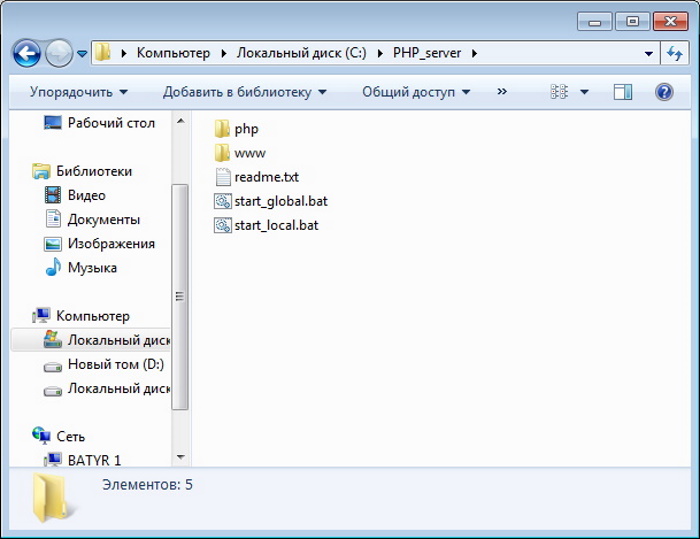This screenshot has height=539, width=700.
Task: Click the Изображения picture icon
Action: click(53, 244)
